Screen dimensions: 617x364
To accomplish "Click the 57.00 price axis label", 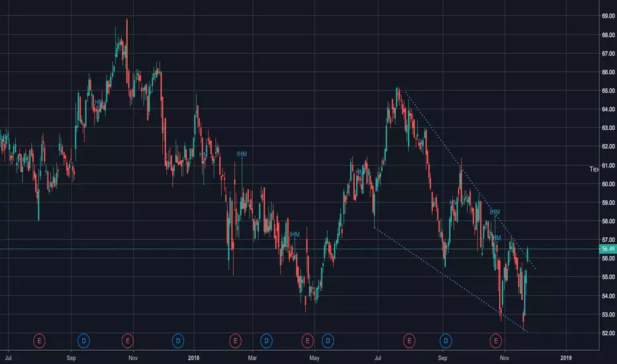I will [608, 240].
